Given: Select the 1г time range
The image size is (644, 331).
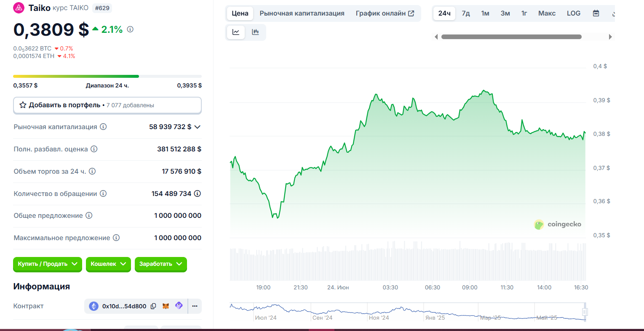Looking at the screenshot, I should point(524,13).
